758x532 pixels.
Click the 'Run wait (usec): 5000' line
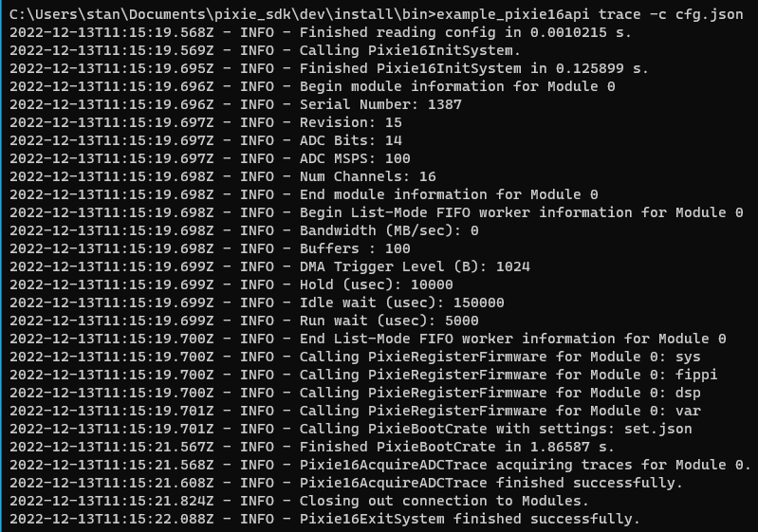coord(244,321)
